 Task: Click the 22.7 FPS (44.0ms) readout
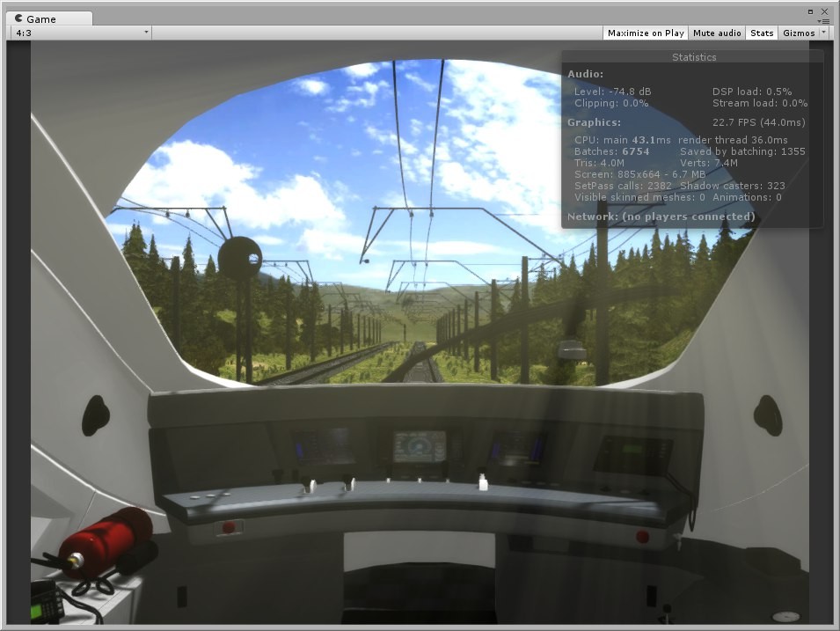(x=758, y=122)
